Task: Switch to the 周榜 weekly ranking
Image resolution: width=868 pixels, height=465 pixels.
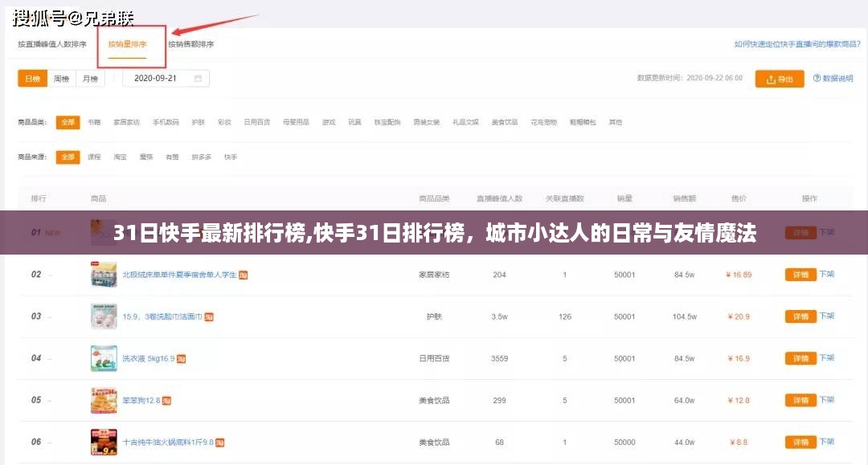Action: tap(62, 79)
